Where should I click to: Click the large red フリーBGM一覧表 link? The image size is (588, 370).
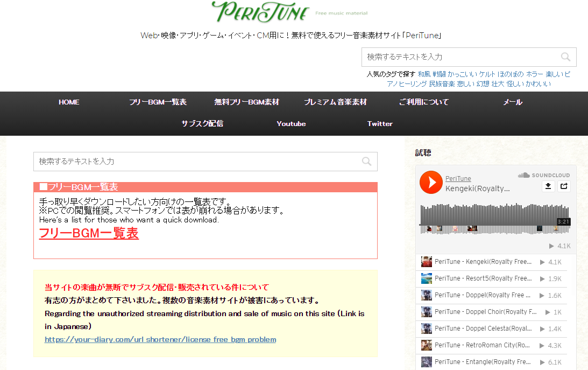coord(89,233)
